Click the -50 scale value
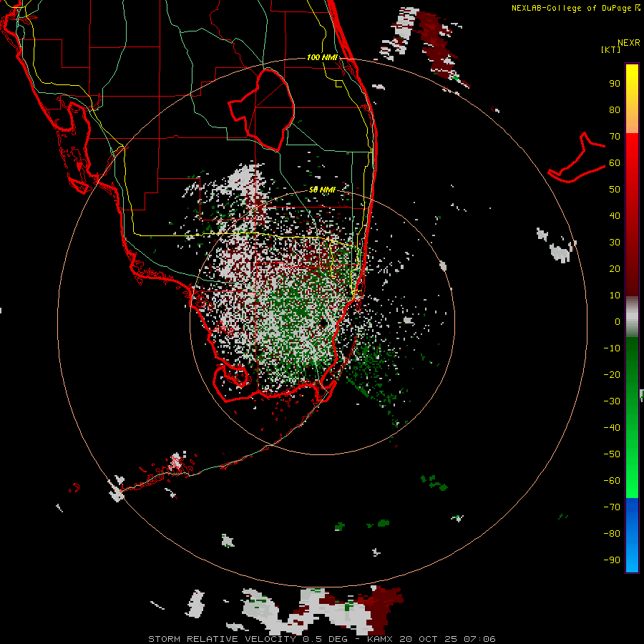 click(x=612, y=454)
